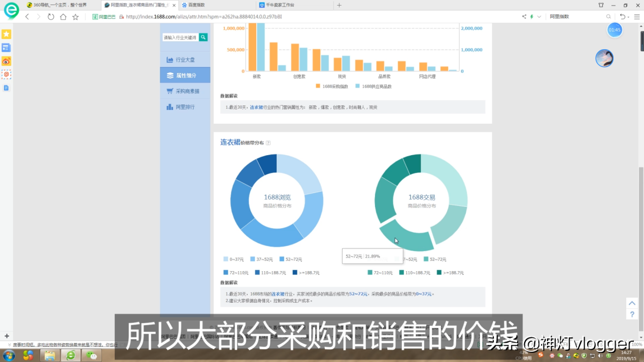Click the mail @ sidebar icon
Viewport: 644px width, 362px height.
(x=6, y=75)
